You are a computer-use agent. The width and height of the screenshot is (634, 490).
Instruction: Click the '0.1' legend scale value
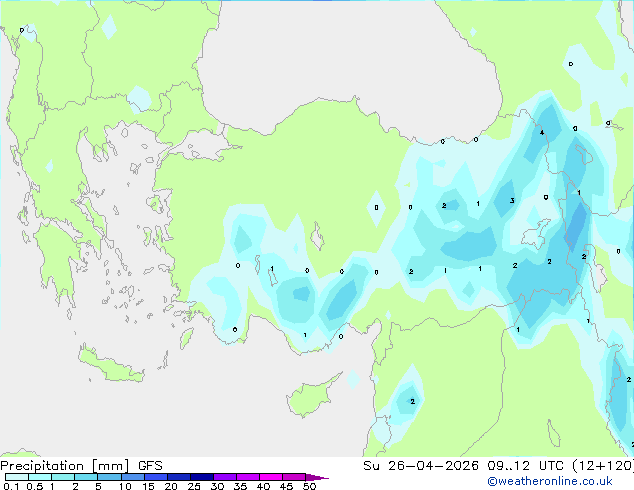tap(11, 486)
